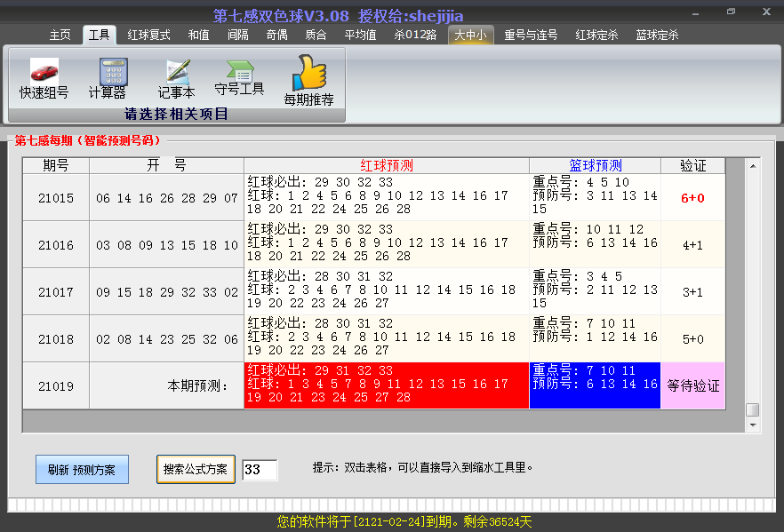The image size is (784, 532).
Task: Open the 红球复式 tab
Action: 148,35
